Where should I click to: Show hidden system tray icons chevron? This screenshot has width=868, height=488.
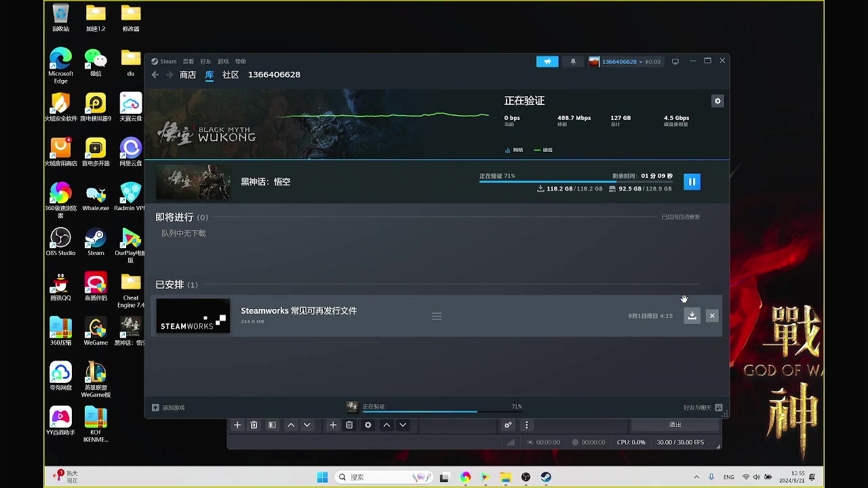click(x=696, y=477)
